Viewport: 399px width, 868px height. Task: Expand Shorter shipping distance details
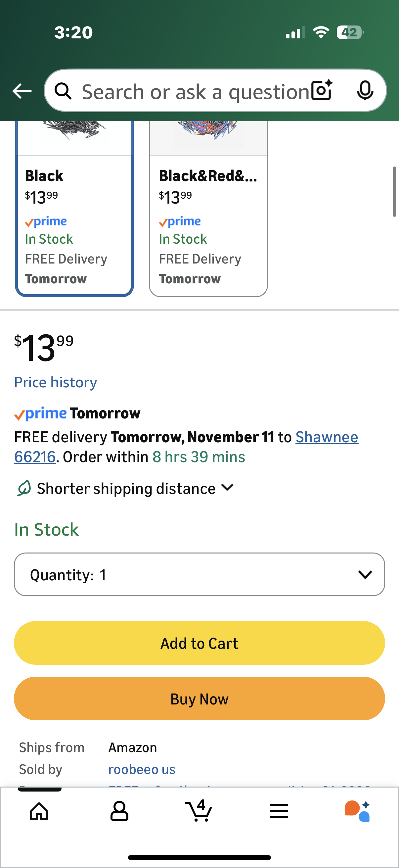pyautogui.click(x=135, y=488)
